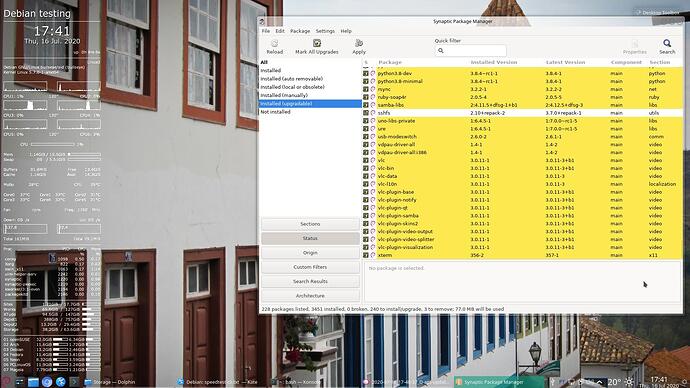
Task: Toggle status box for sshfs package
Action: (366, 113)
